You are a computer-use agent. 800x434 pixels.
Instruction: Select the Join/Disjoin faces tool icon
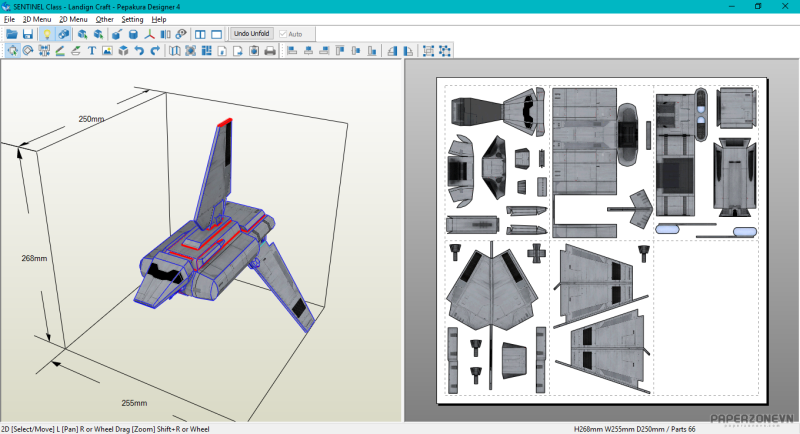click(x=44, y=50)
